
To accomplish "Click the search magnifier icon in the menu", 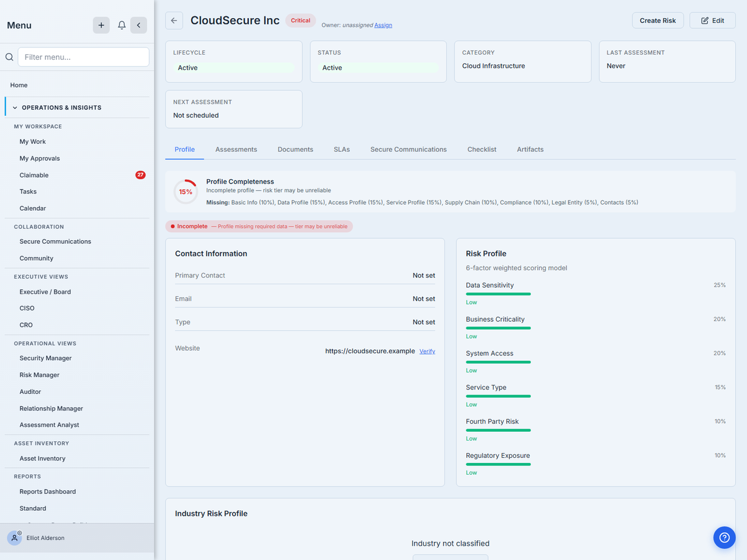I will (x=9, y=57).
